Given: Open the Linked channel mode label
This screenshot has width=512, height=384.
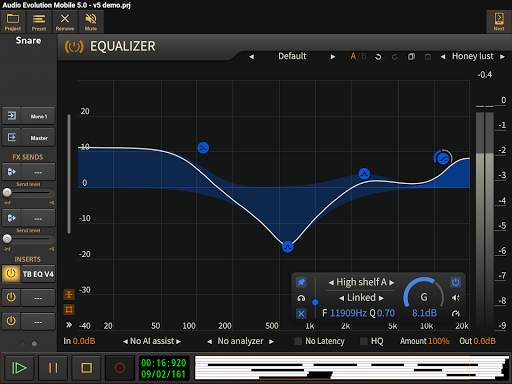Looking at the screenshot, I should pos(361,297).
